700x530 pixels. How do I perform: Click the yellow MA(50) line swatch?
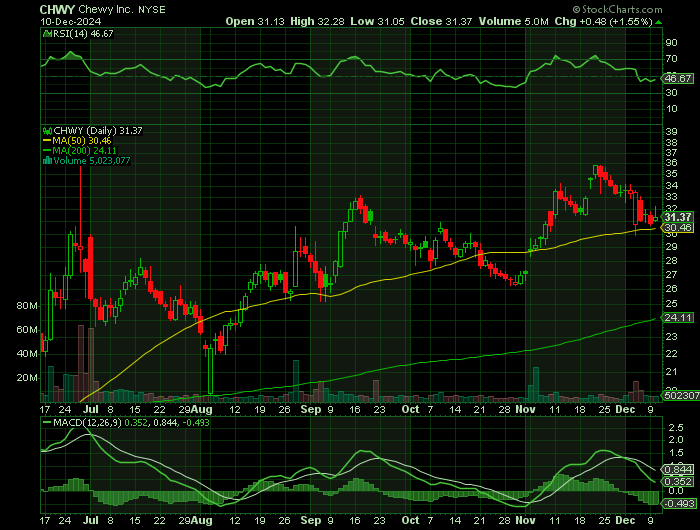(x=47, y=141)
